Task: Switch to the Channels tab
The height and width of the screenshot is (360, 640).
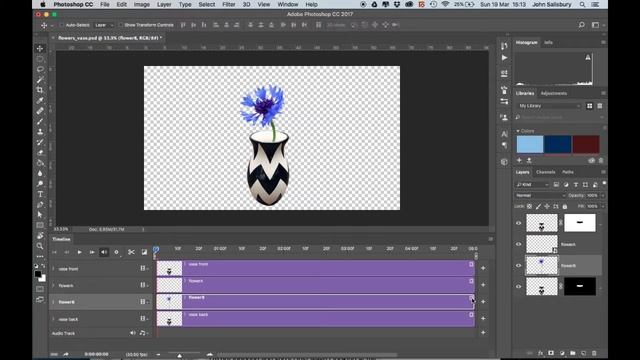Action: [x=545, y=172]
